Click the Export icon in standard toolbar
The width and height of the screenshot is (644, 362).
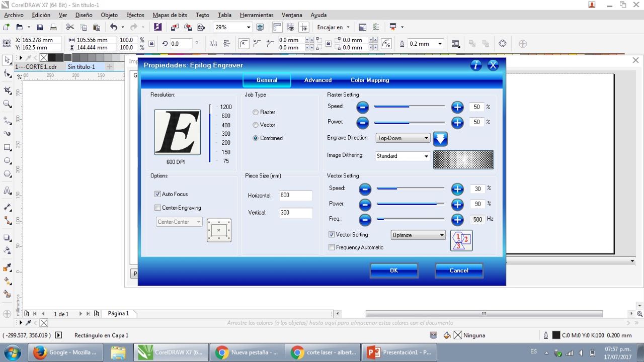[188, 27]
